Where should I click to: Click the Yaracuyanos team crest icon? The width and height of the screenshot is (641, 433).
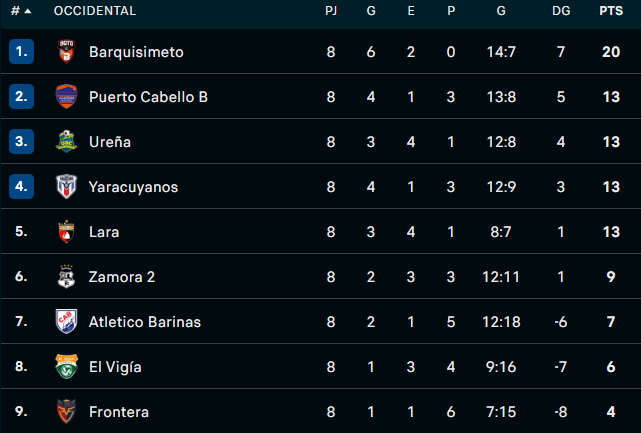(66, 186)
